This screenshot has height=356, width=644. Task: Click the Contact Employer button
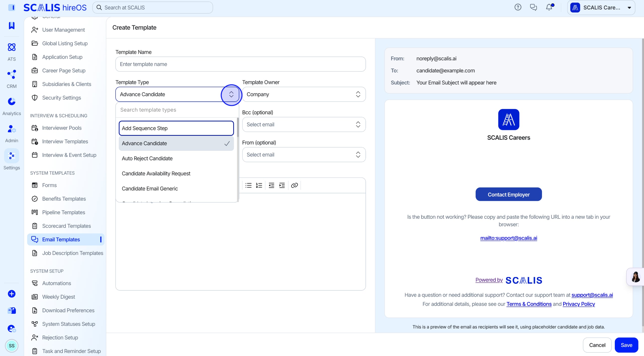click(509, 194)
